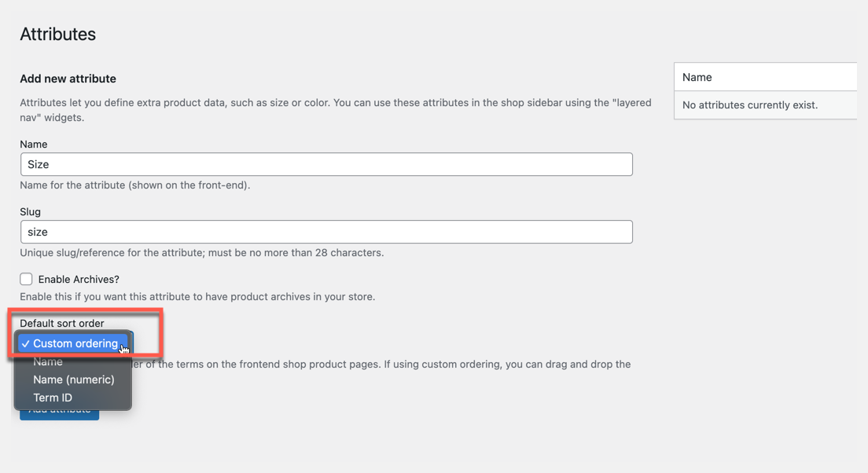Click the "Default sort order" label

click(x=62, y=323)
